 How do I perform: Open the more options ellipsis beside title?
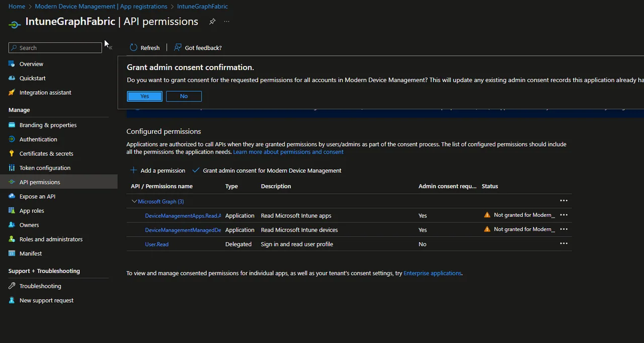click(x=227, y=22)
